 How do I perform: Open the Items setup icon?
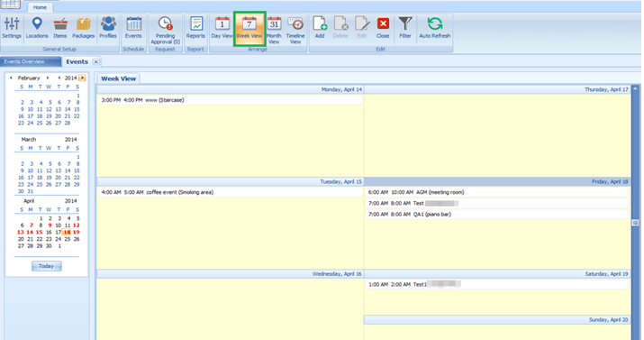60,28
